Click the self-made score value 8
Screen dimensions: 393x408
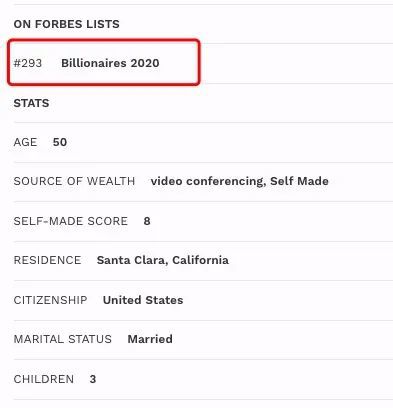coord(147,221)
